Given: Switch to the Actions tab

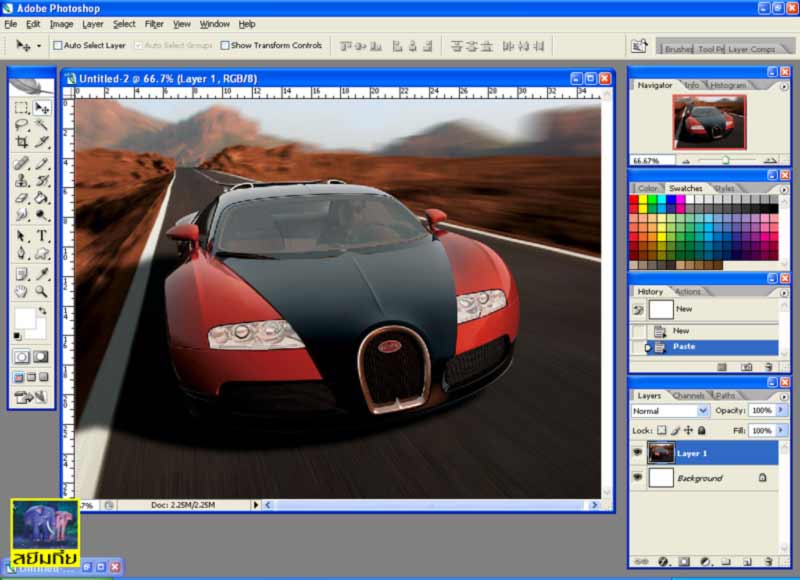Looking at the screenshot, I should [x=688, y=292].
